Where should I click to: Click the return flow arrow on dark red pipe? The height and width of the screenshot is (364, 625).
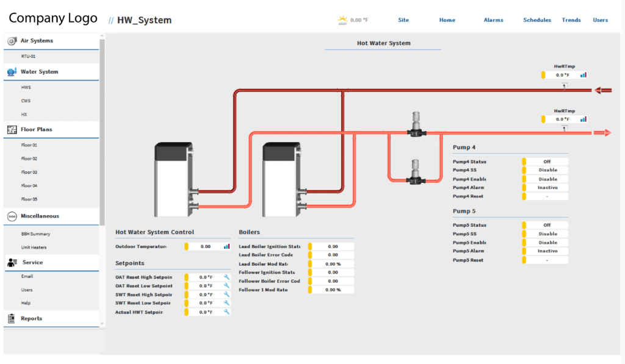point(602,90)
